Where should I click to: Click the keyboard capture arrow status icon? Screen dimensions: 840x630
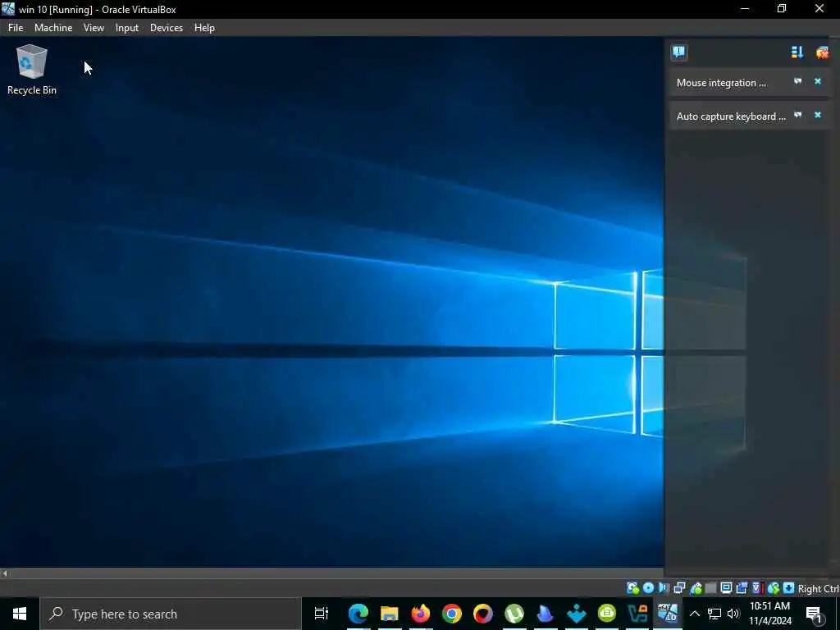pos(788,588)
